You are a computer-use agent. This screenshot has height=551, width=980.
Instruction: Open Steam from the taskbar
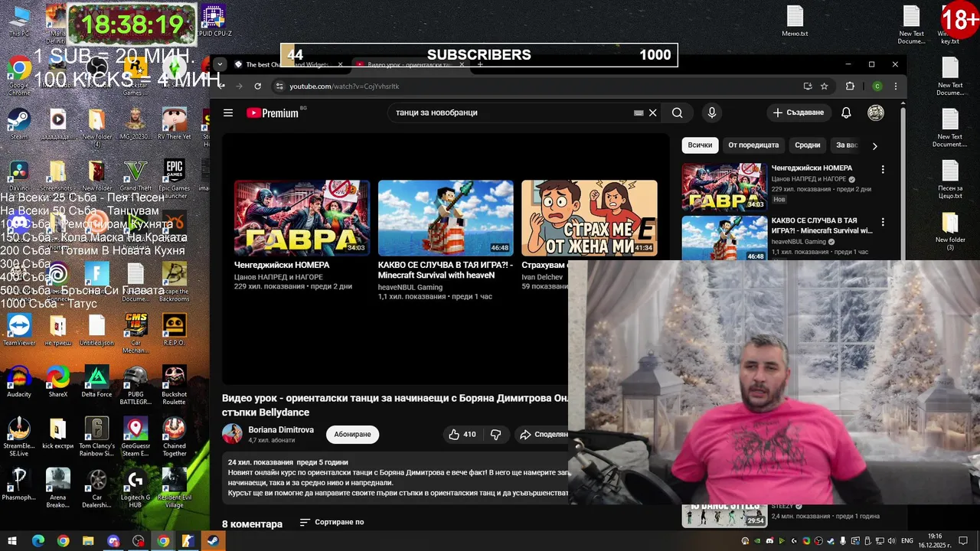tap(213, 541)
